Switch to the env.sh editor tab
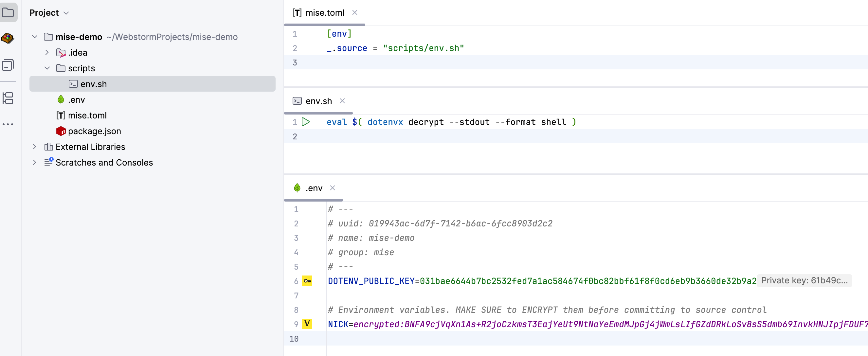This screenshot has width=868, height=356. (318, 101)
